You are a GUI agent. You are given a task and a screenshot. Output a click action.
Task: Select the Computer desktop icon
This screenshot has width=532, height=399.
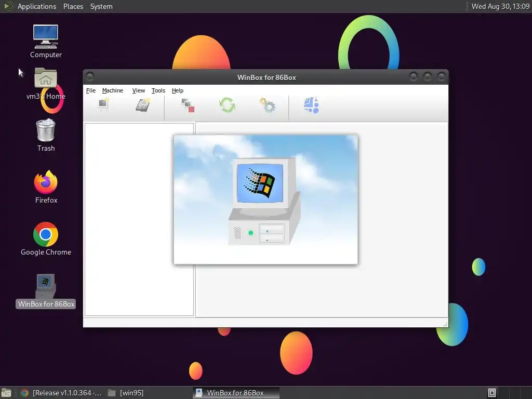pyautogui.click(x=46, y=41)
